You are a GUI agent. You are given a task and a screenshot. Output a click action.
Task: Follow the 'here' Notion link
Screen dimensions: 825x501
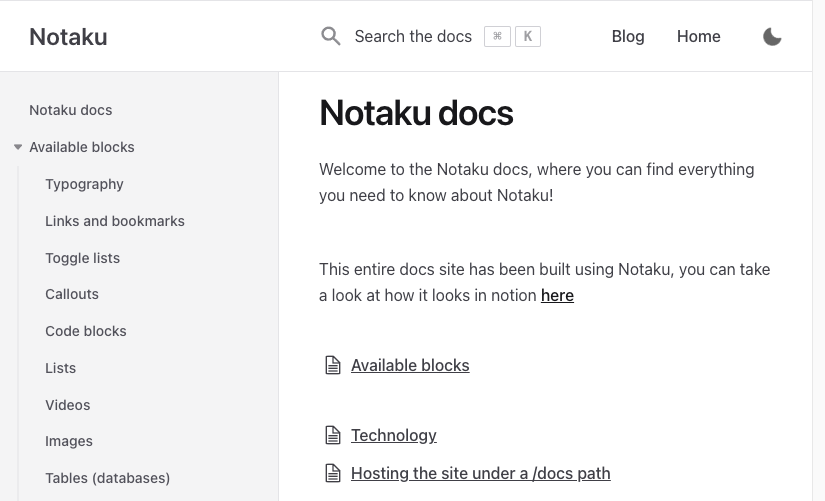(x=557, y=295)
